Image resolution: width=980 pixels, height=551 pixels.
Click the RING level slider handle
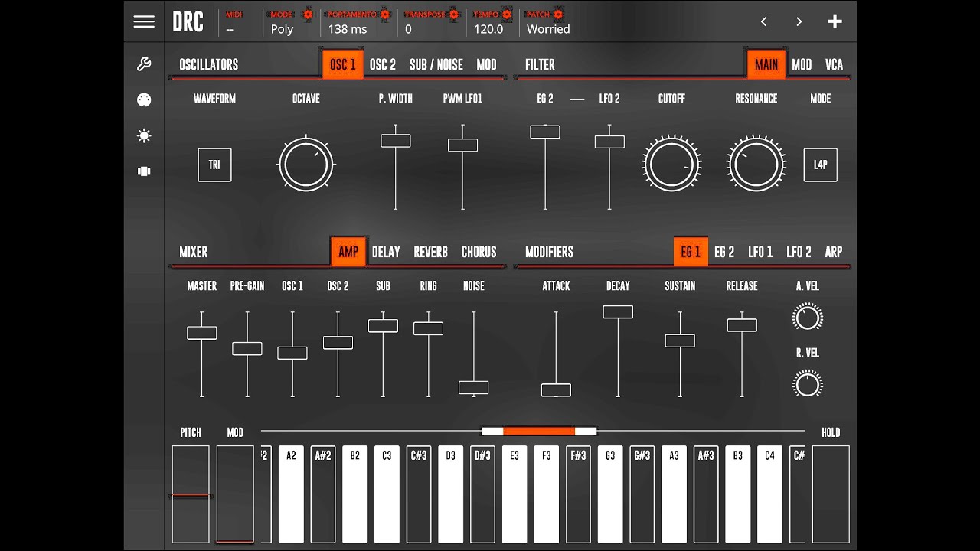(x=429, y=328)
